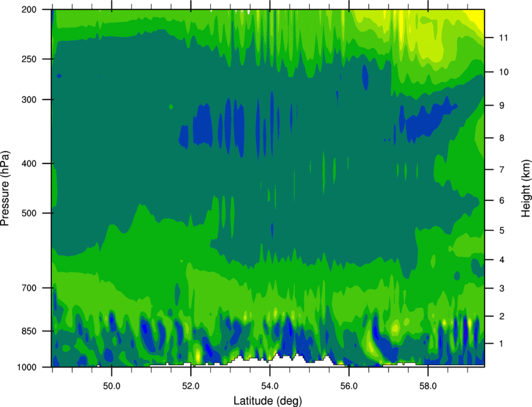
Task: Click the latitude tick label 58.0
Action: pyautogui.click(x=428, y=386)
